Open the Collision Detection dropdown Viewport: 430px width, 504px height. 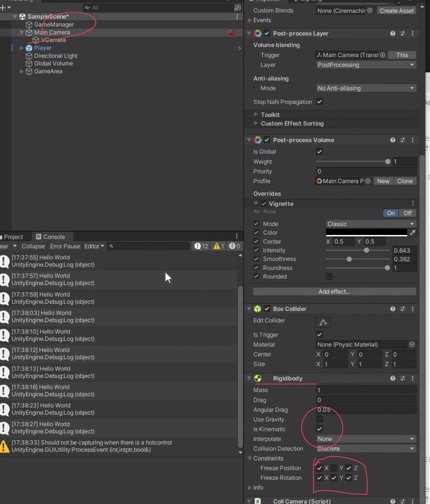point(366,449)
